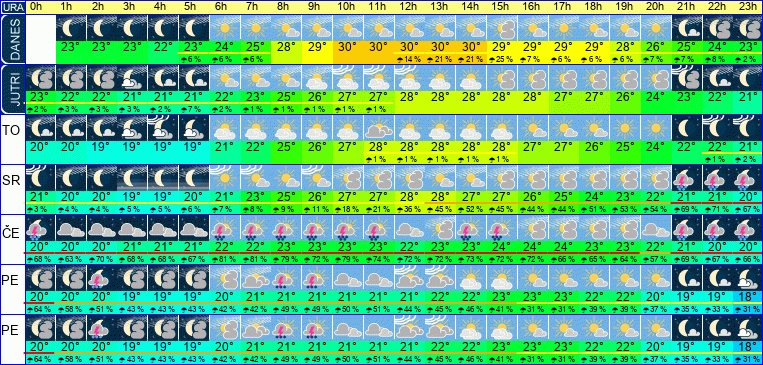The image size is (763, 365).
Task: Click the 12h column header
Action: tap(409, 7)
